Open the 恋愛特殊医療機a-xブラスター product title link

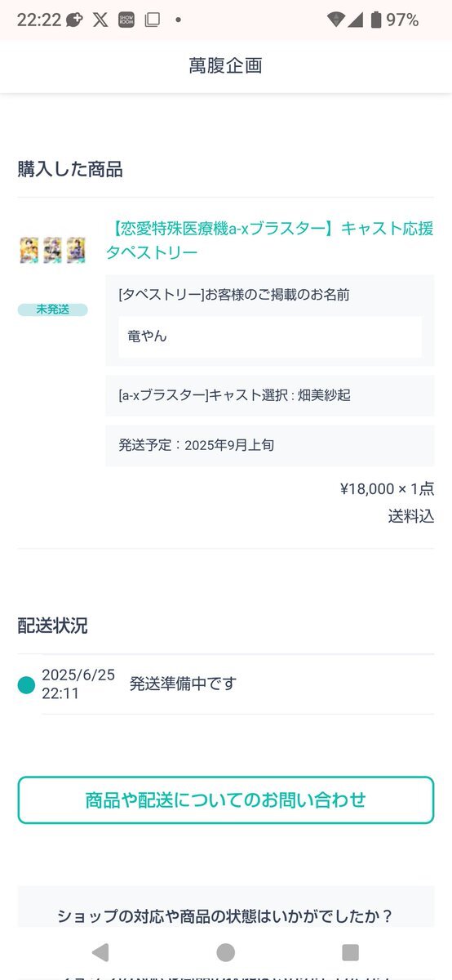pos(269,240)
